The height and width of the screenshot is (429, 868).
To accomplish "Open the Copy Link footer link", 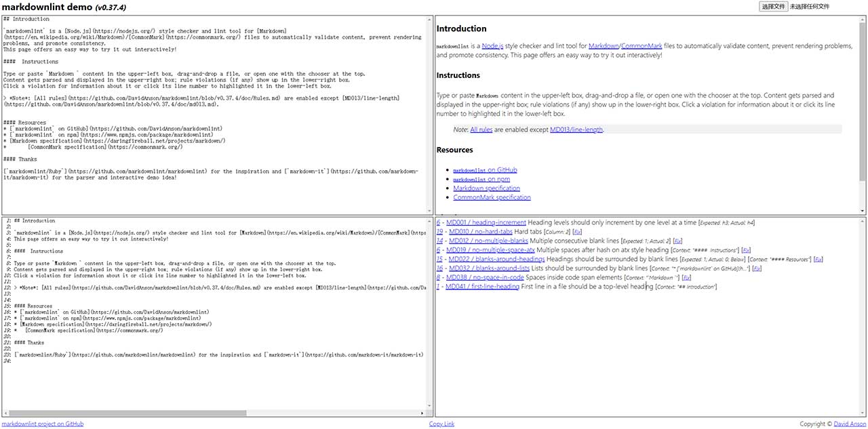I will [441, 424].
